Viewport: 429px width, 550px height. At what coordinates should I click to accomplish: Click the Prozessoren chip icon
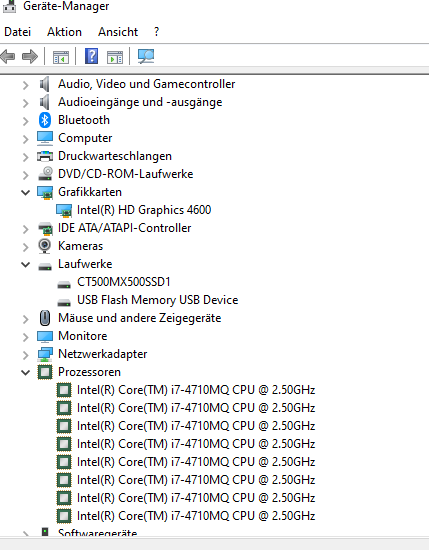(x=45, y=372)
